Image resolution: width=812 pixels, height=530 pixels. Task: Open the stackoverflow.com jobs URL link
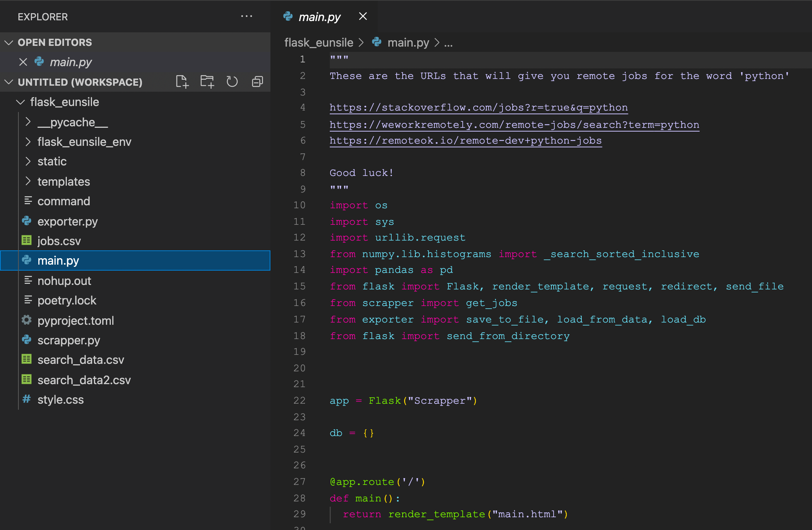[x=478, y=108]
